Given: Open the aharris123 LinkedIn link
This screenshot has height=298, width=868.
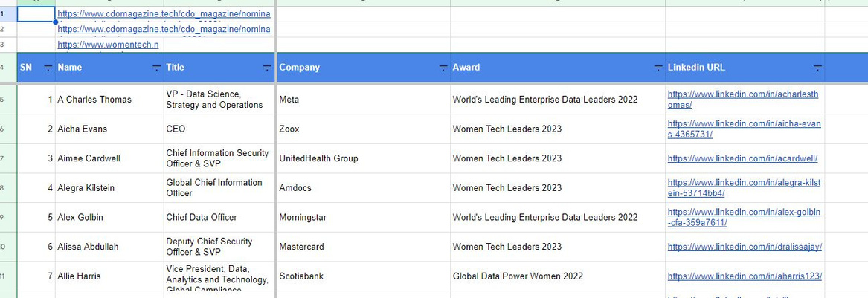Looking at the screenshot, I should 745,276.
